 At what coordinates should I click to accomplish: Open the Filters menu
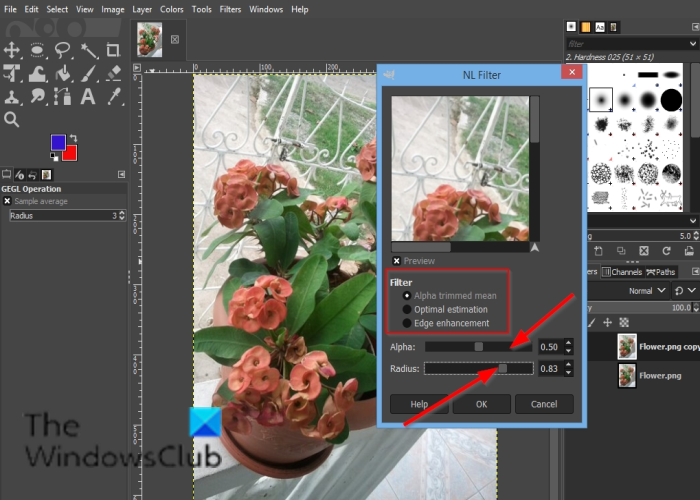[x=230, y=9]
